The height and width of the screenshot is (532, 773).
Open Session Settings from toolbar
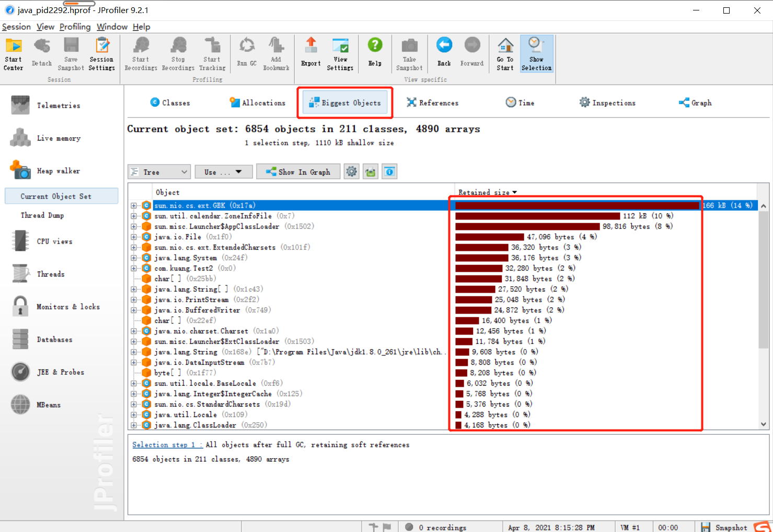(101, 54)
